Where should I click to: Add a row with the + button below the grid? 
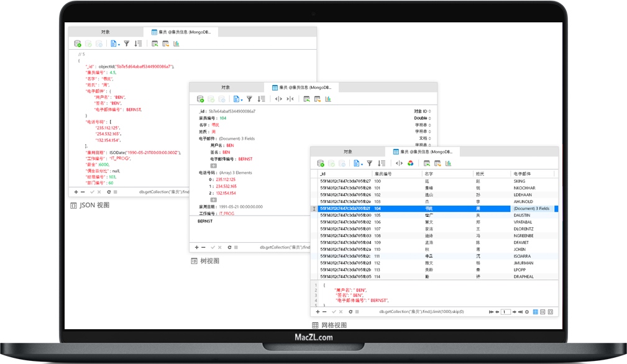(x=318, y=312)
